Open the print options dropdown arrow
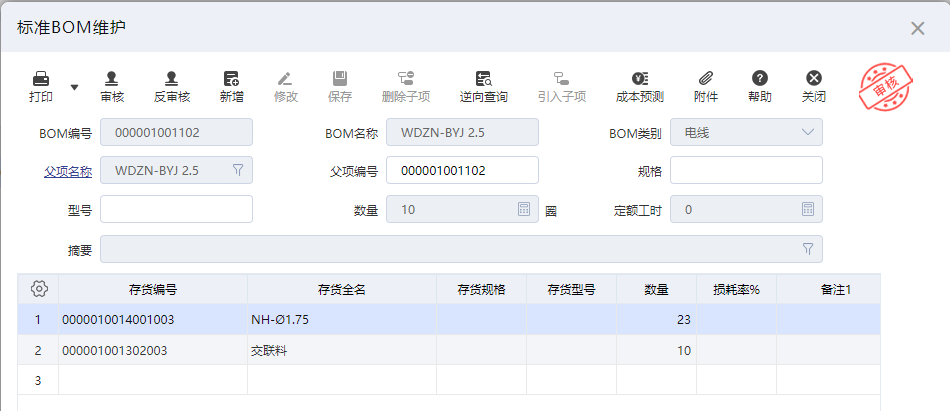950x411 pixels. click(74, 87)
